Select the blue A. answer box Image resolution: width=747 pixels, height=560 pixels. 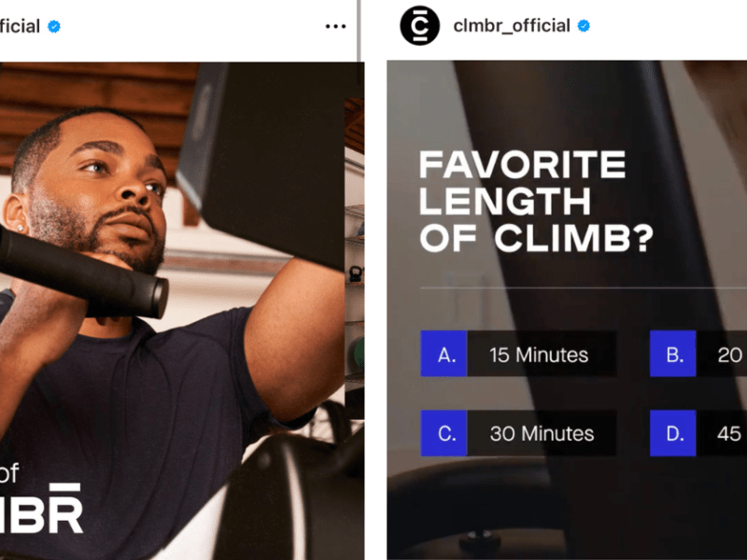tap(444, 354)
